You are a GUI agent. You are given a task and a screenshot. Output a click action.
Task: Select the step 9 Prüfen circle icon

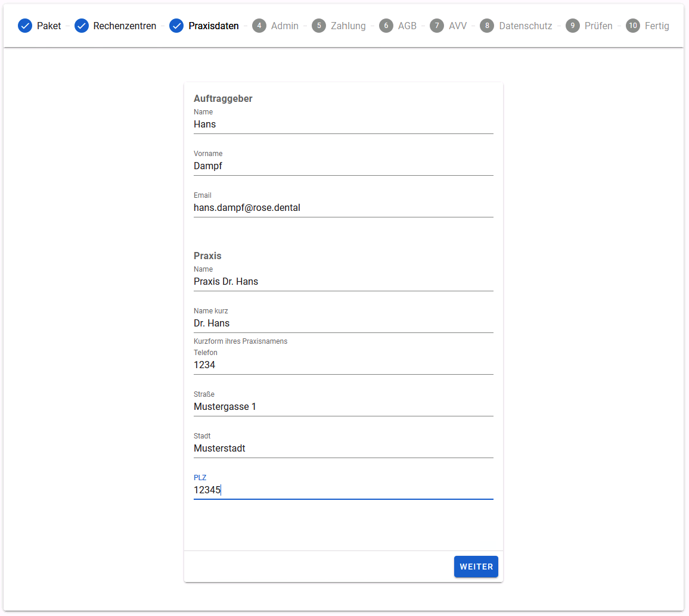click(x=573, y=26)
